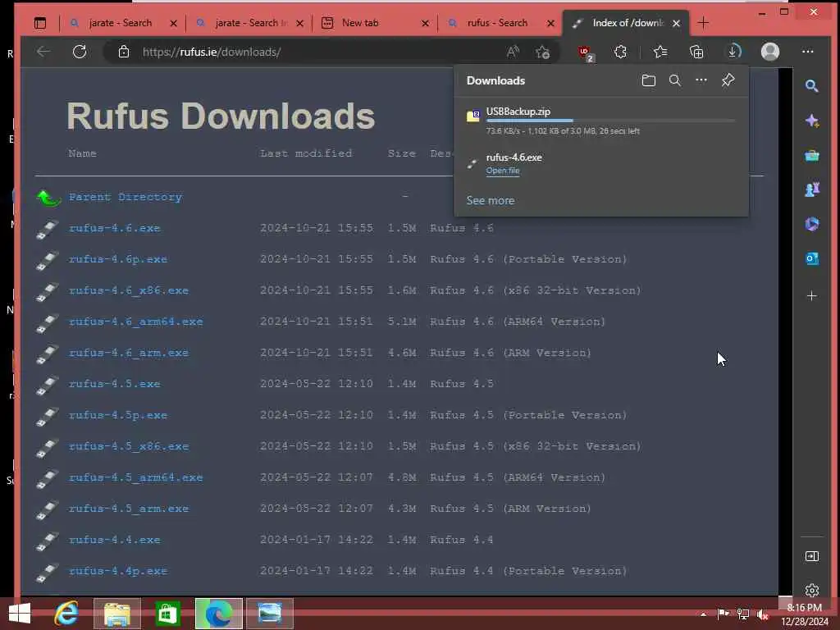The image size is (840, 630).
Task: Toggle the sidebar hide button
Action: pyautogui.click(x=811, y=556)
